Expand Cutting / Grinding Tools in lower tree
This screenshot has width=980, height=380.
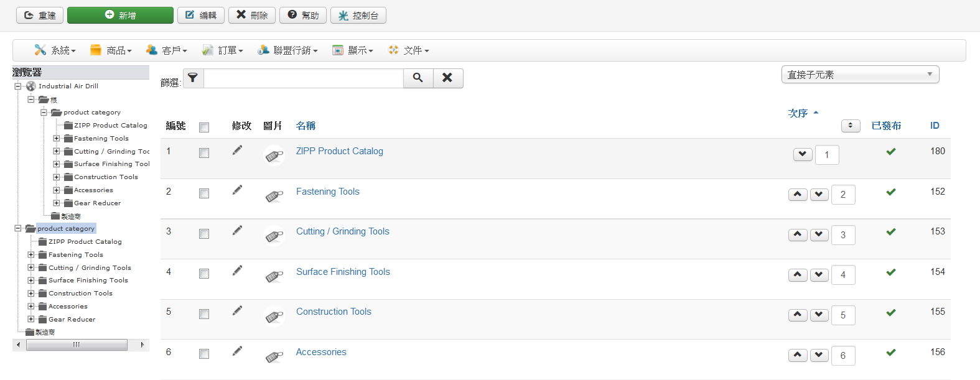click(x=31, y=267)
